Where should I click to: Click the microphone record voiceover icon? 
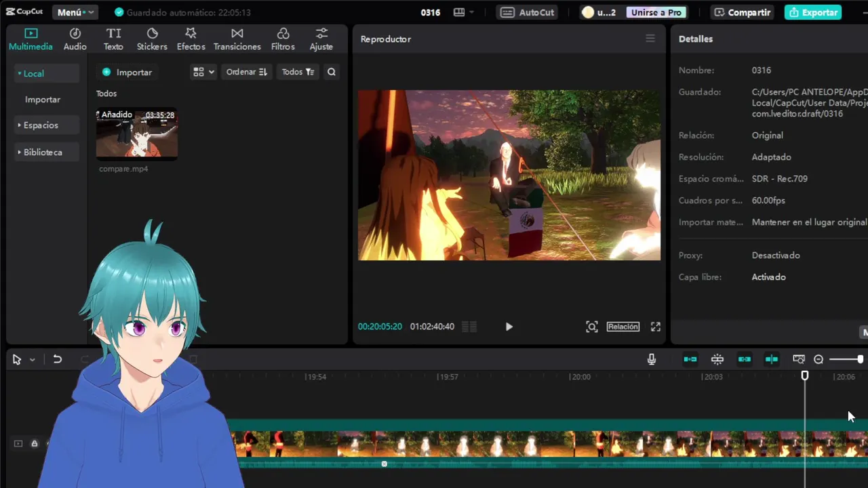[652, 359]
